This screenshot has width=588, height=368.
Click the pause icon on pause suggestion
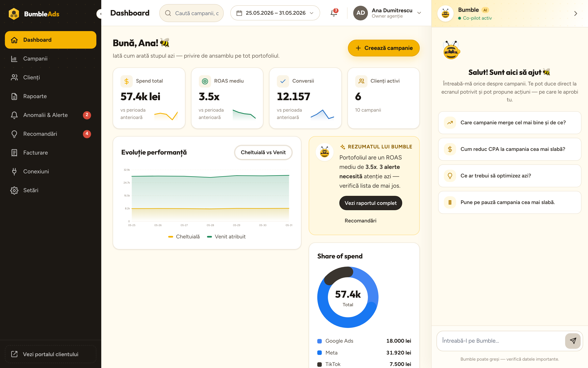click(450, 202)
